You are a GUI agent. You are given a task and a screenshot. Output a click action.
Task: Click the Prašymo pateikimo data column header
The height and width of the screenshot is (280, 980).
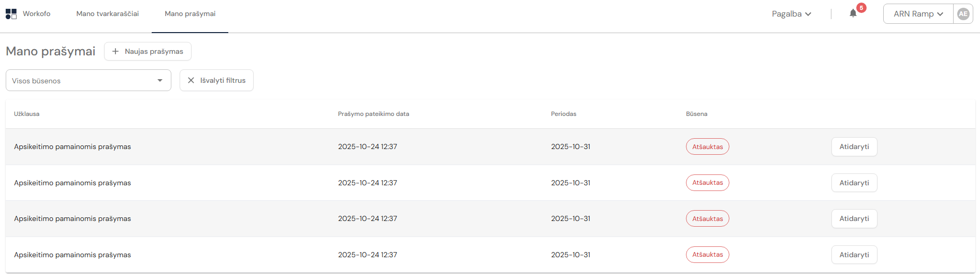click(x=373, y=114)
